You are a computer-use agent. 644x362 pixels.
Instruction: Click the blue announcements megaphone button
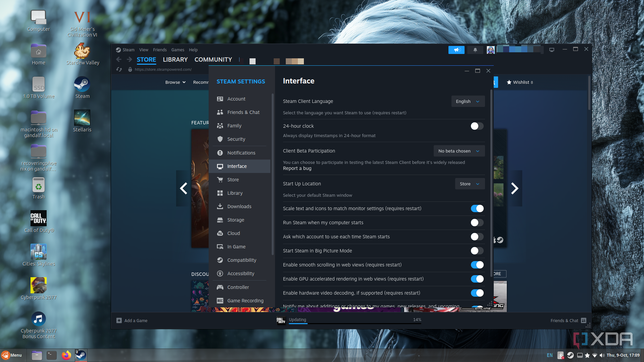tap(457, 50)
